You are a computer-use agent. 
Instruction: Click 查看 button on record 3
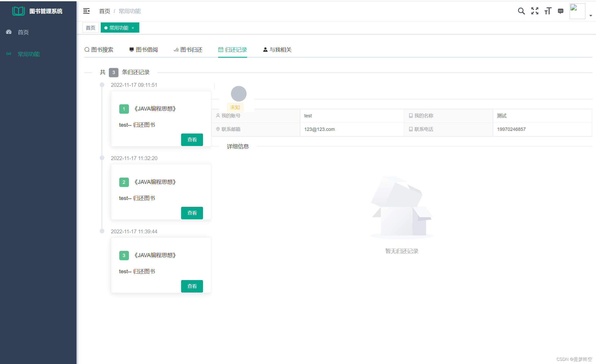192,286
